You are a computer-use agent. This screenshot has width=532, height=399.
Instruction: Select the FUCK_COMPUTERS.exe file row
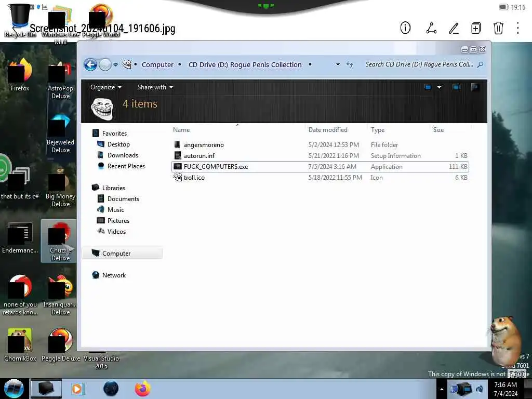coord(320,167)
